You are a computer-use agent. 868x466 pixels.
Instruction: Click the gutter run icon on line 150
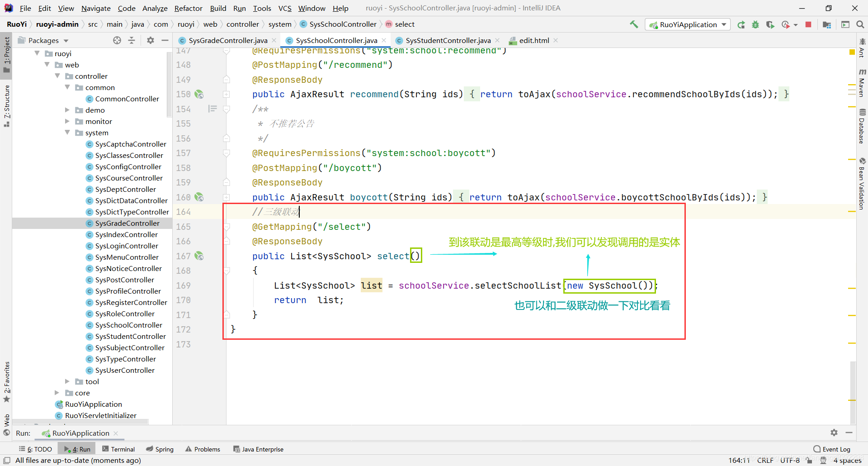click(x=199, y=94)
